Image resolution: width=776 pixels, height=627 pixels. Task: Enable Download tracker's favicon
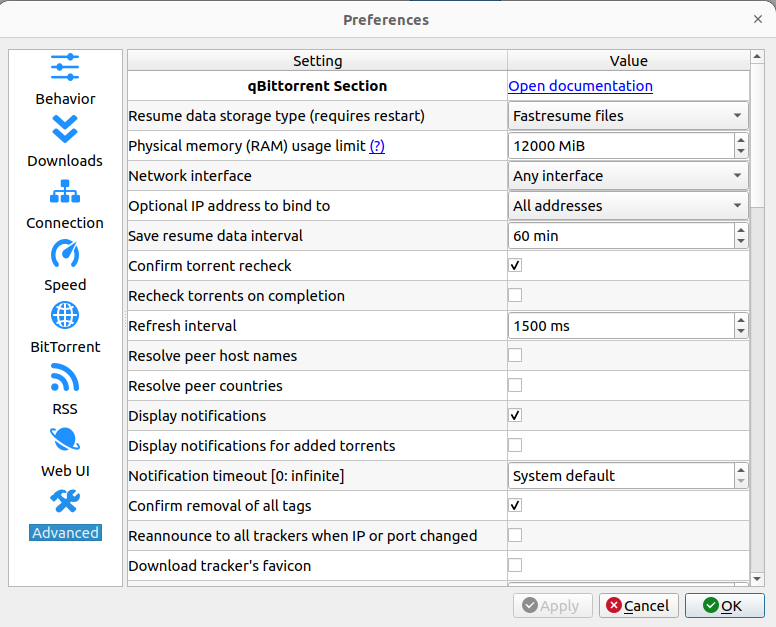[x=515, y=565]
